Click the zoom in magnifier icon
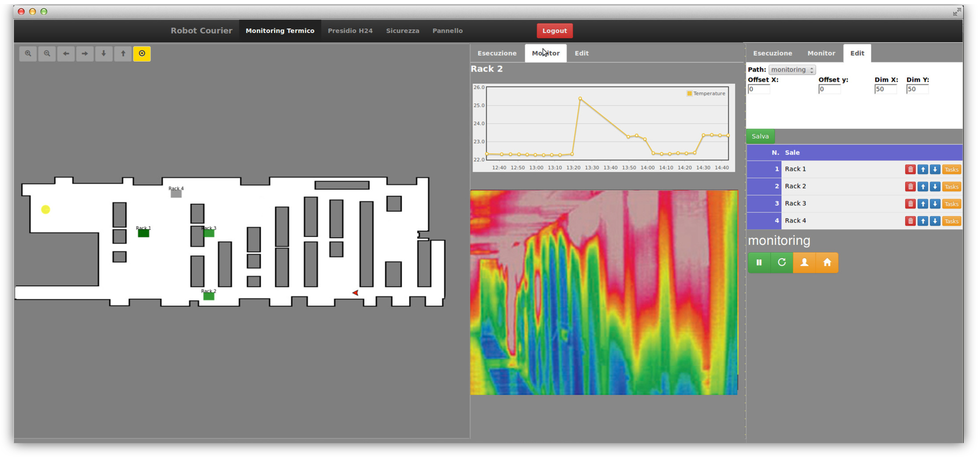The width and height of the screenshot is (980, 462). tap(28, 54)
